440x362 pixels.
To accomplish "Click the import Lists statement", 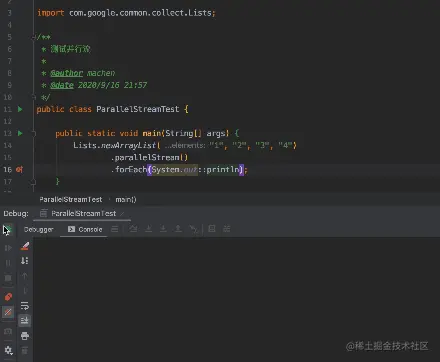I will tap(126, 13).
